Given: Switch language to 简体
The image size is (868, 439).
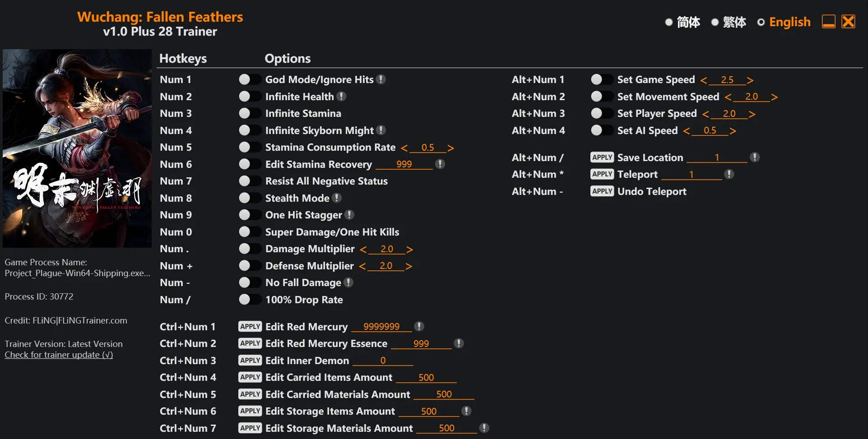Looking at the screenshot, I should tap(669, 22).
